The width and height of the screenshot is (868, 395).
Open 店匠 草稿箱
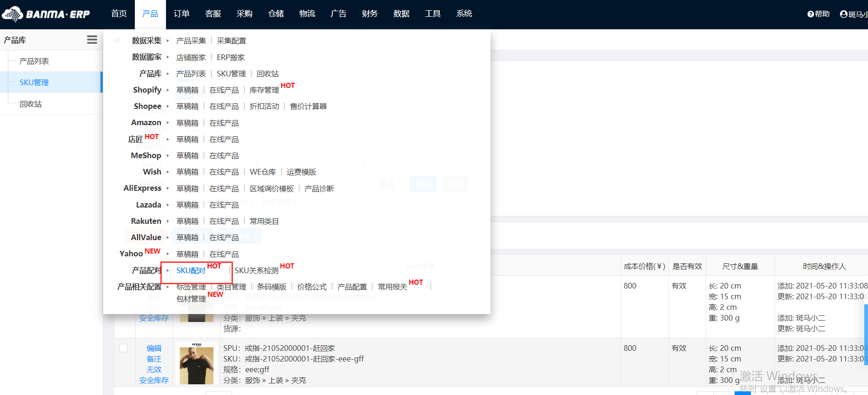pyautogui.click(x=187, y=139)
